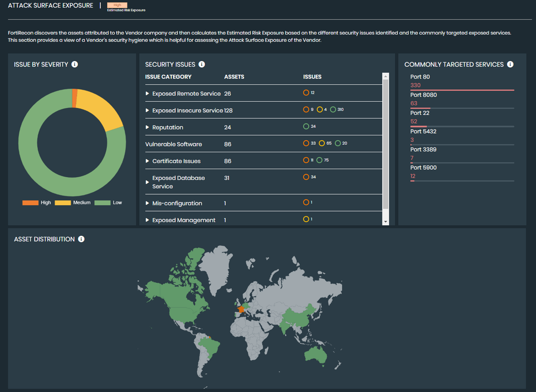Click the Port 8080 count value 63
Screen dimensions: 536x392
(414, 103)
